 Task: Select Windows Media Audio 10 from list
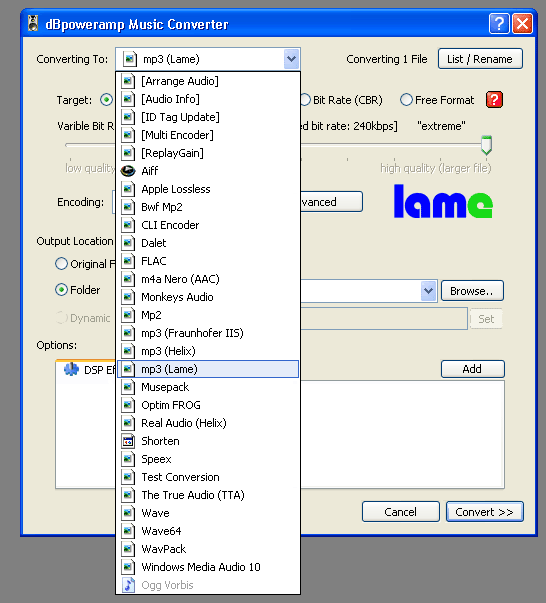click(x=208, y=567)
